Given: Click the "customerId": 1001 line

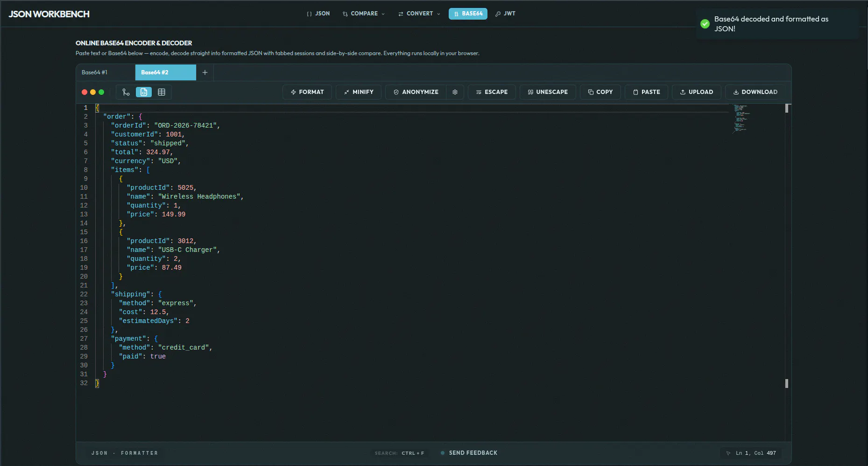Looking at the screenshot, I should point(148,134).
